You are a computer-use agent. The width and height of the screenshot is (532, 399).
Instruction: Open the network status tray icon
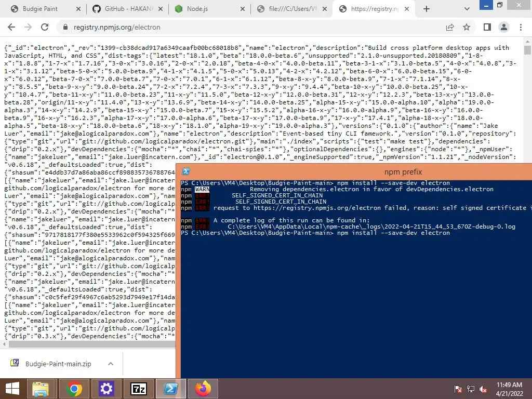click(x=471, y=389)
